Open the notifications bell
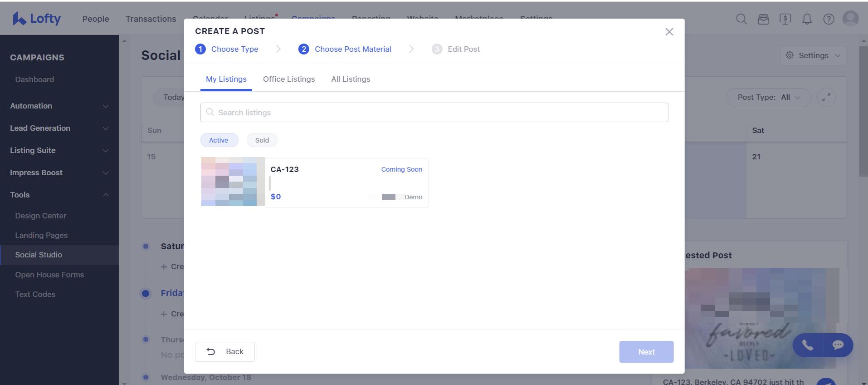The width and height of the screenshot is (868, 385). tap(807, 19)
